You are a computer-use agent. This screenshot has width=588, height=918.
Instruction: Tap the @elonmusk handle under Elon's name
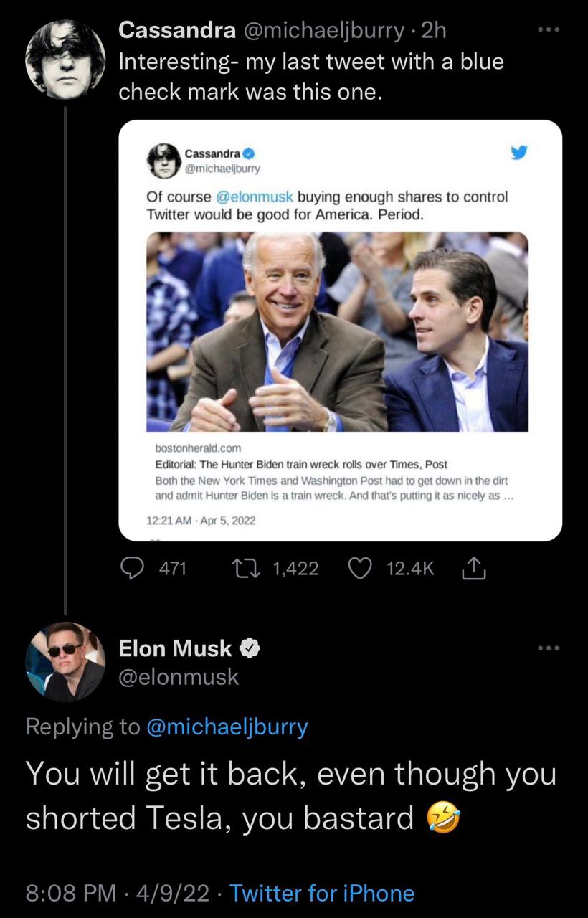click(x=179, y=677)
